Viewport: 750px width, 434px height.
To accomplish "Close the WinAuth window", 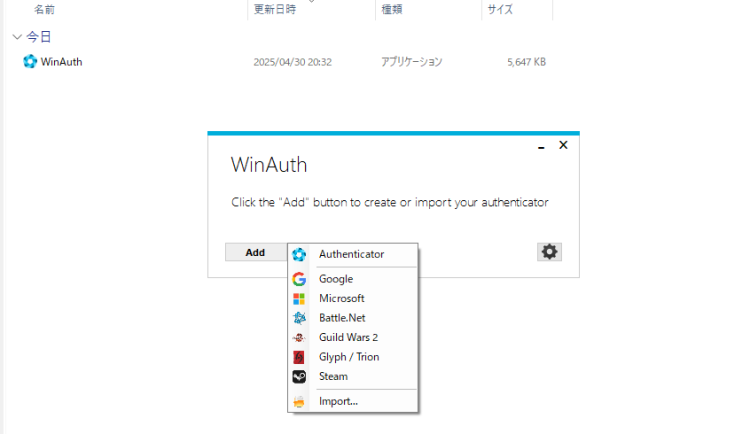I will click(563, 145).
